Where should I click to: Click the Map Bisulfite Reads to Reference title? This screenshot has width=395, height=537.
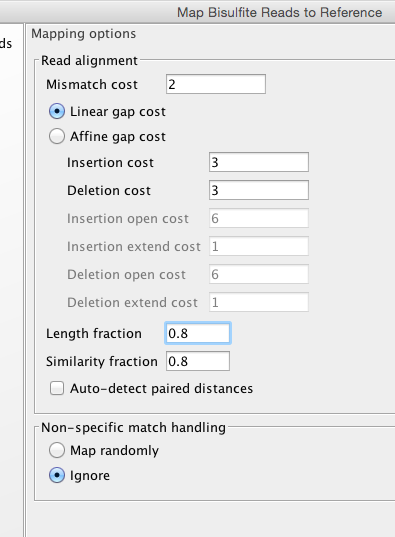pyautogui.click(x=280, y=13)
